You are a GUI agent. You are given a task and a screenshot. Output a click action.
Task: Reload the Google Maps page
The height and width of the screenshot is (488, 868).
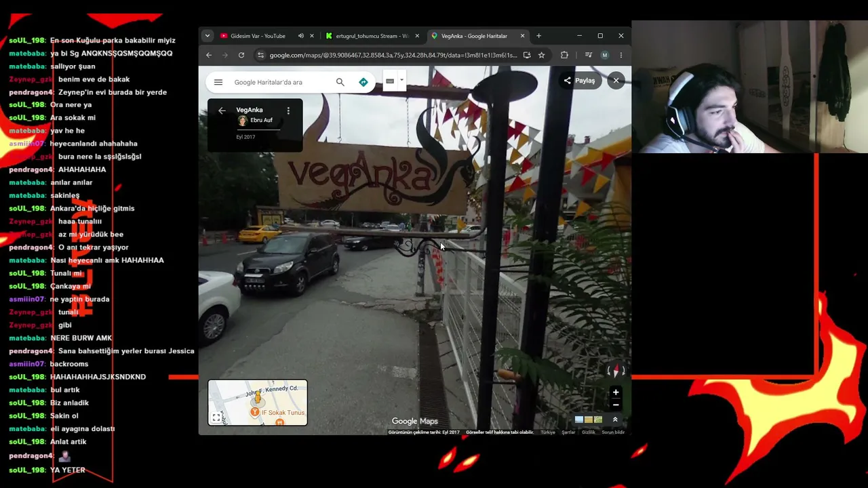[x=241, y=56]
